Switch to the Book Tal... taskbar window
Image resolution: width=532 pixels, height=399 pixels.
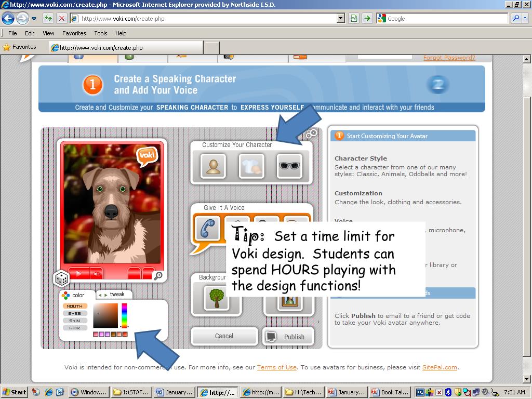[390, 392]
